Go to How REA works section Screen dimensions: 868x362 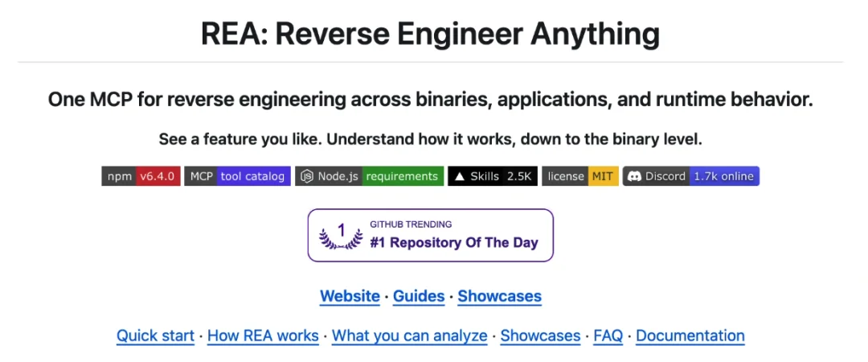tap(263, 336)
